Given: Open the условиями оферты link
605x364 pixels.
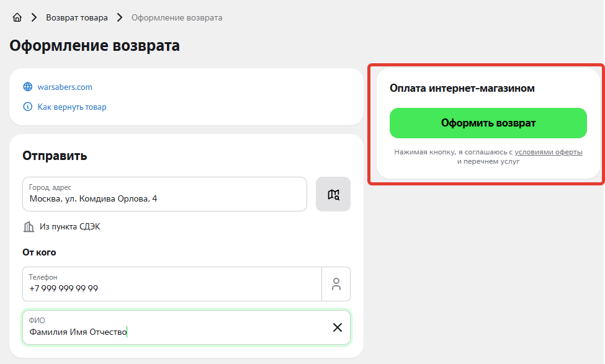Looking at the screenshot, I should [x=548, y=152].
